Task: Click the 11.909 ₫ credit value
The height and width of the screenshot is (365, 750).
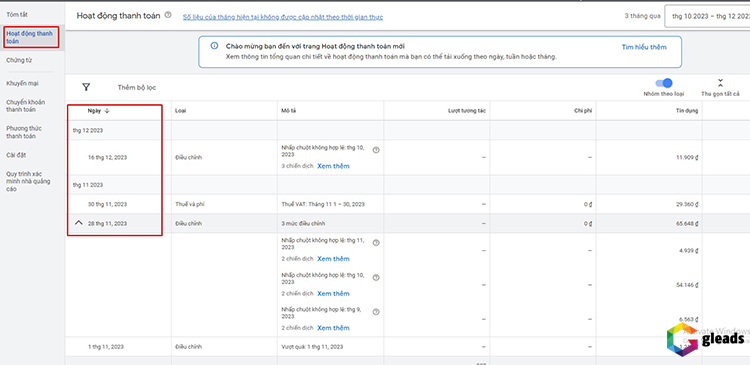Action: point(686,157)
